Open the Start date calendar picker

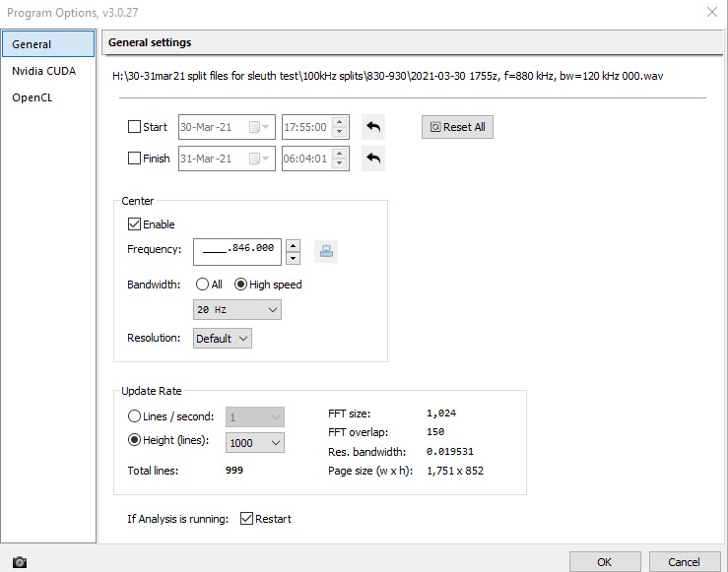click(x=258, y=127)
